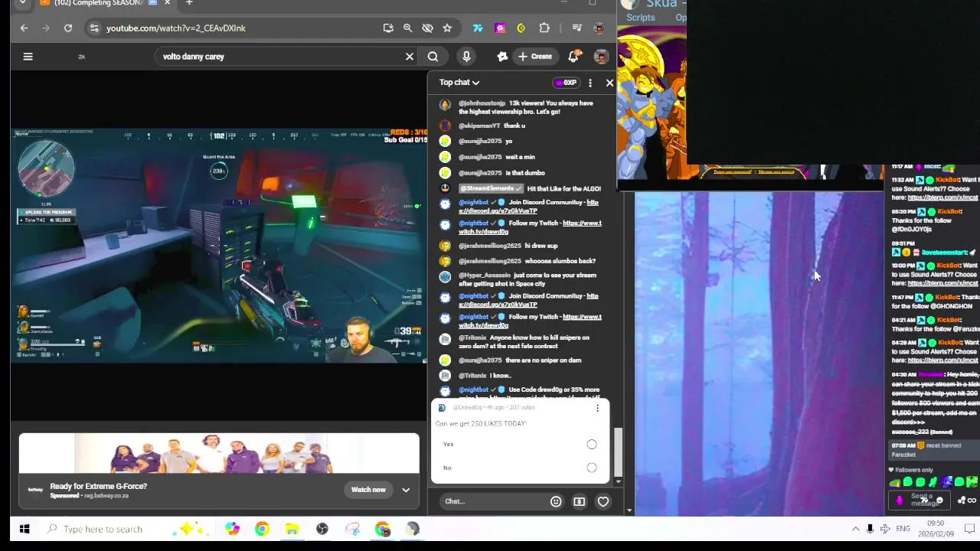Open zoom magnifier icon in address bar
The image size is (980, 551).
coord(408,28)
